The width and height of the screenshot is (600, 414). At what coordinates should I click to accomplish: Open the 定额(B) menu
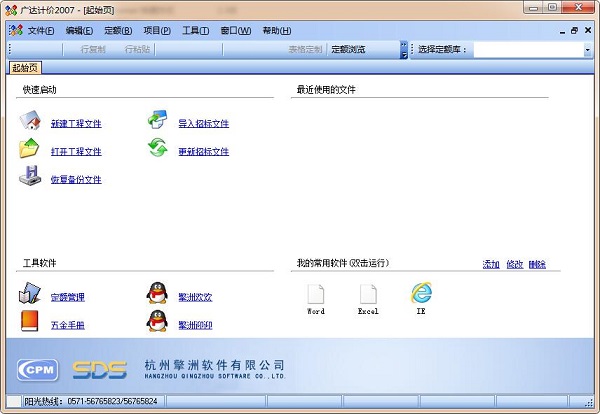coord(118,31)
